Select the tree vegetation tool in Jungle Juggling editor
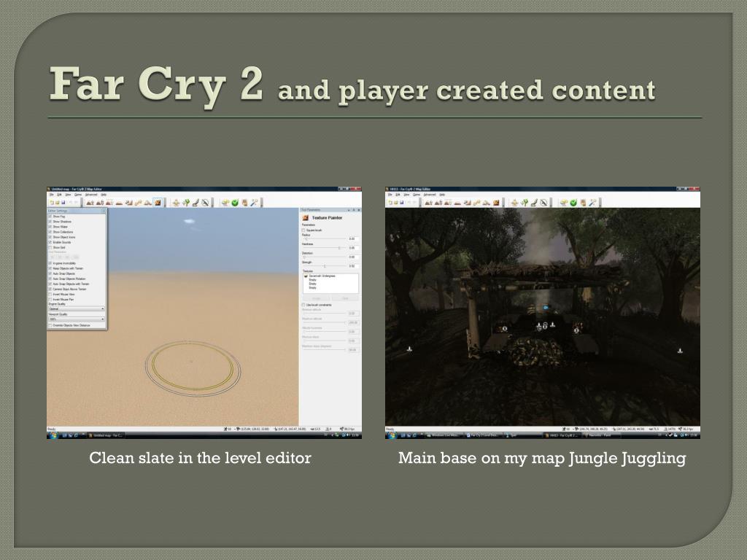Screen dimensions: 747x560 tap(525, 203)
